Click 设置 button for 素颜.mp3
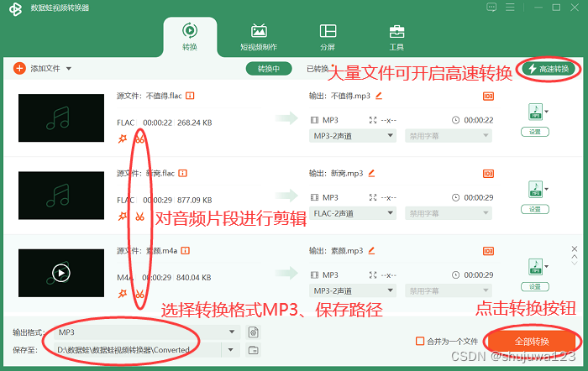This screenshot has height=371, width=588. point(535,287)
